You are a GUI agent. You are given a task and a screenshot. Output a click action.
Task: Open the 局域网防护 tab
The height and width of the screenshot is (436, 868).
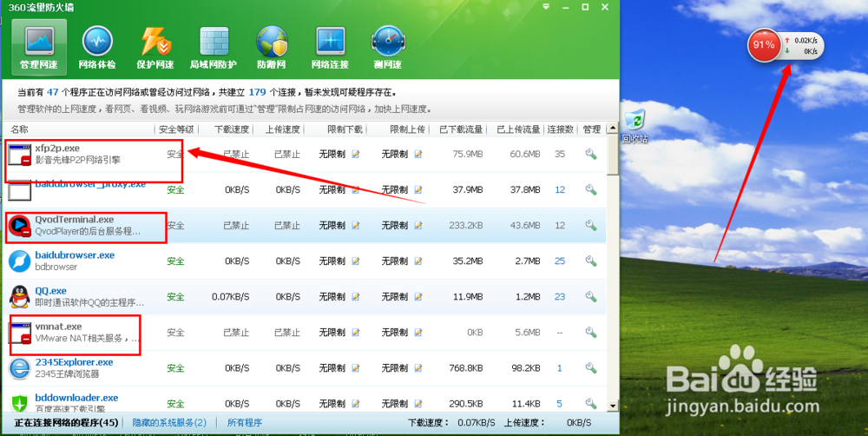[x=214, y=48]
